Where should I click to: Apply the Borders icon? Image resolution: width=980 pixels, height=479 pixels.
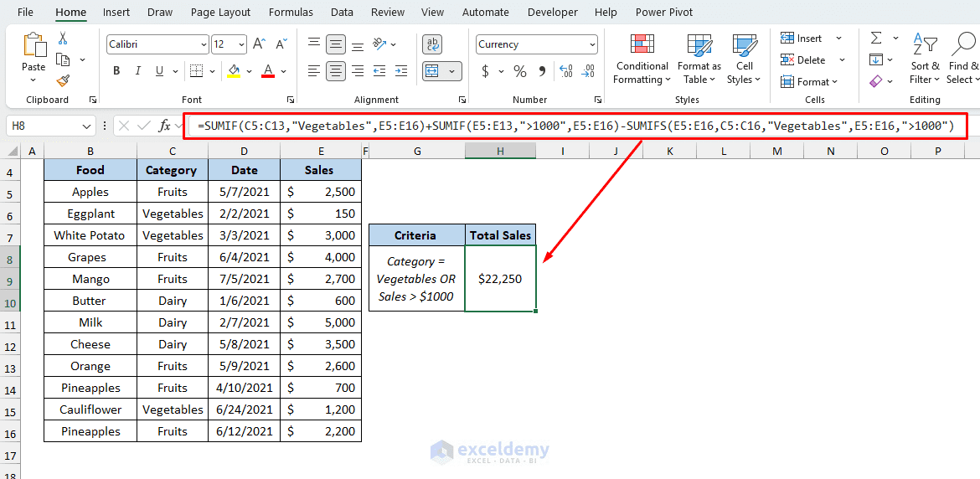[196, 70]
